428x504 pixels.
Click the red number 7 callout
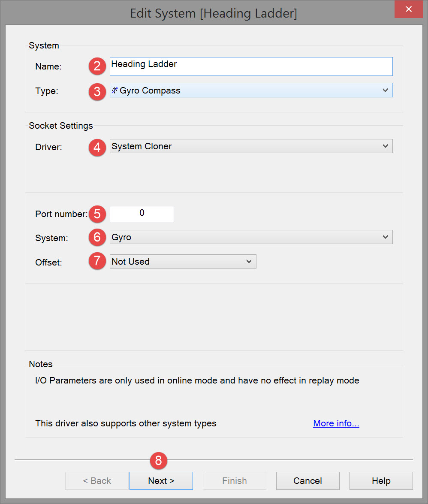point(97,262)
